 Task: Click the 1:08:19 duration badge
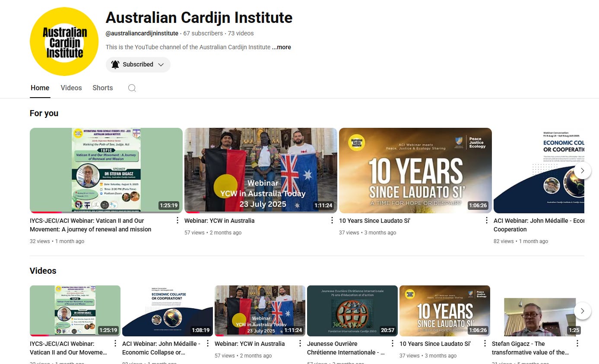[x=200, y=330]
